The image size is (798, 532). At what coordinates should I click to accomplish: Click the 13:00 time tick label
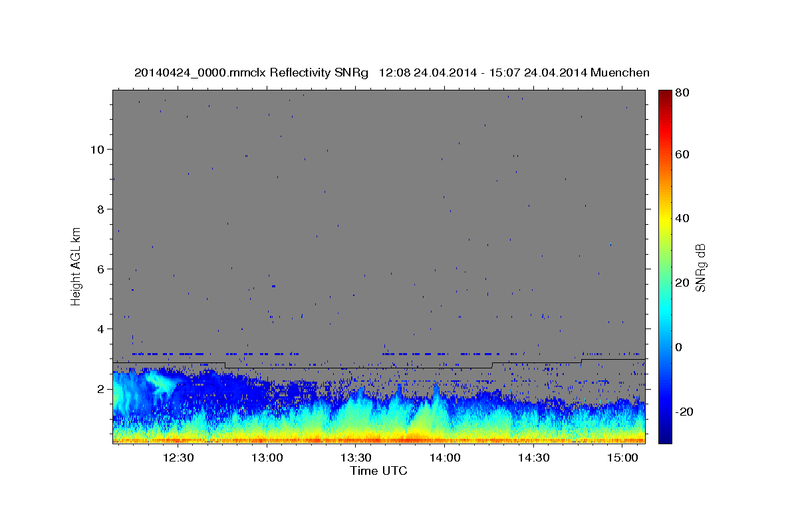267,458
